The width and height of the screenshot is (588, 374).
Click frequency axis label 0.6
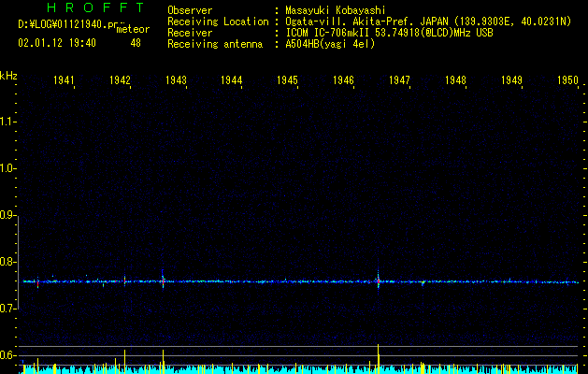(8, 355)
